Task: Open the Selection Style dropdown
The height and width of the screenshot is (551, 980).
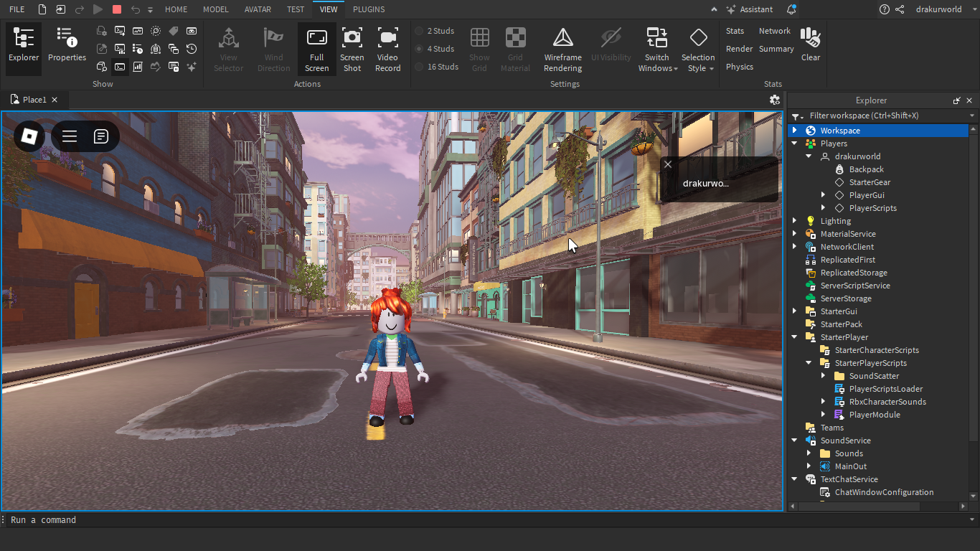Action: [x=698, y=50]
